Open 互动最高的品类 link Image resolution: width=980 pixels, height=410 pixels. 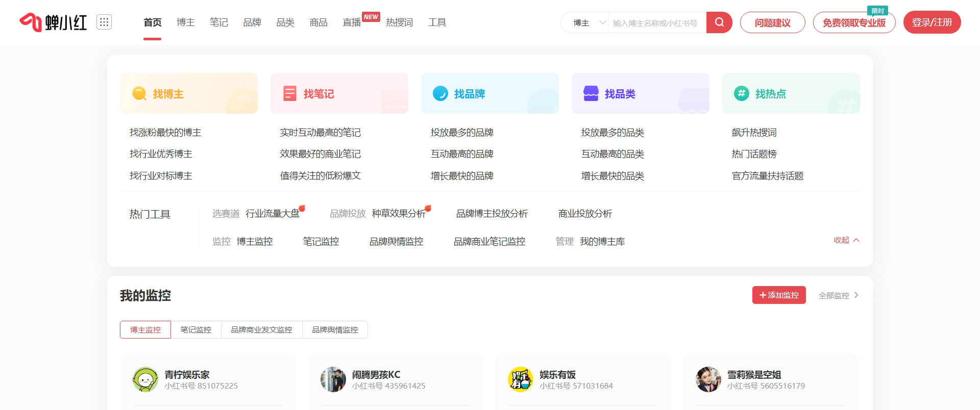tap(612, 154)
